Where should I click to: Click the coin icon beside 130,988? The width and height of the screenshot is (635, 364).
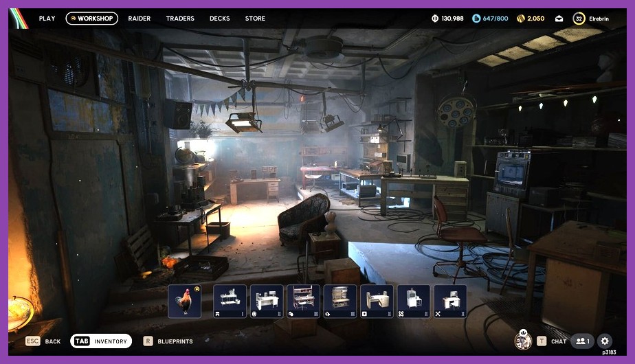(x=435, y=19)
